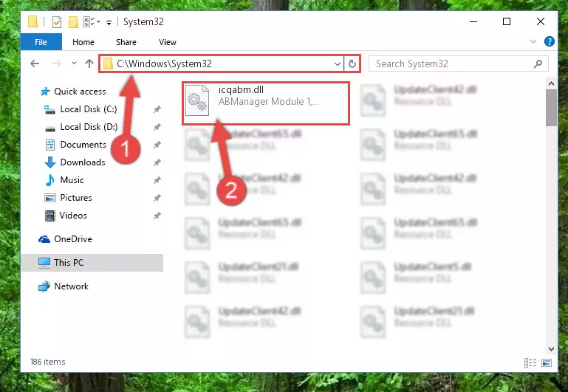Screen dimensions: 568x392
Task: Click the pin icon beside Music
Action: pyautogui.click(x=157, y=180)
